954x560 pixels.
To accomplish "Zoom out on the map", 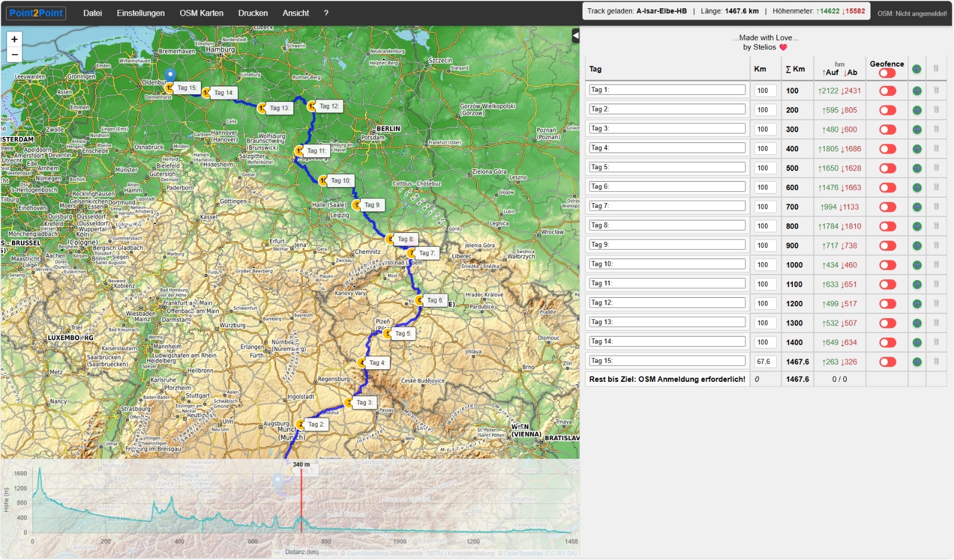I will click(14, 55).
